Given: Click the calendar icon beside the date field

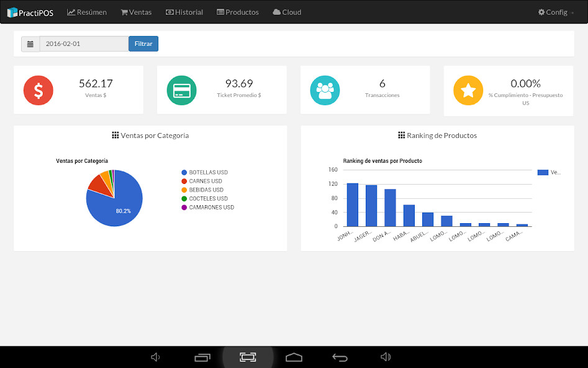Looking at the screenshot, I should pos(30,44).
